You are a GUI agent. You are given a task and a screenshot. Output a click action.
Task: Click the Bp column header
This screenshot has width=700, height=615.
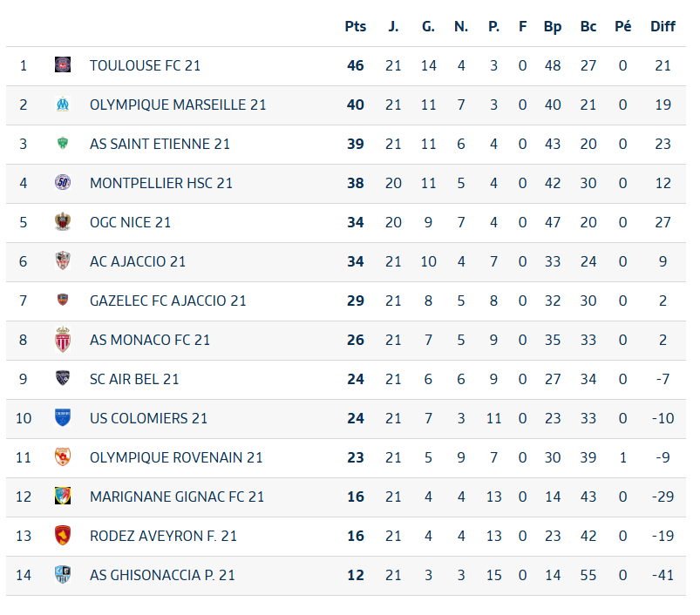[552, 27]
